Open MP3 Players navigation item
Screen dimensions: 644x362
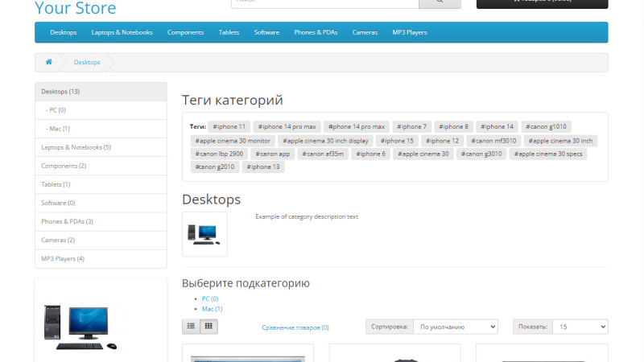point(410,32)
